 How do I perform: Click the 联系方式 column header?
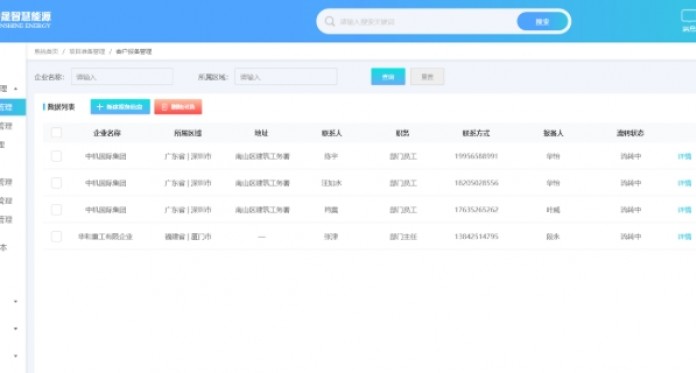click(476, 133)
